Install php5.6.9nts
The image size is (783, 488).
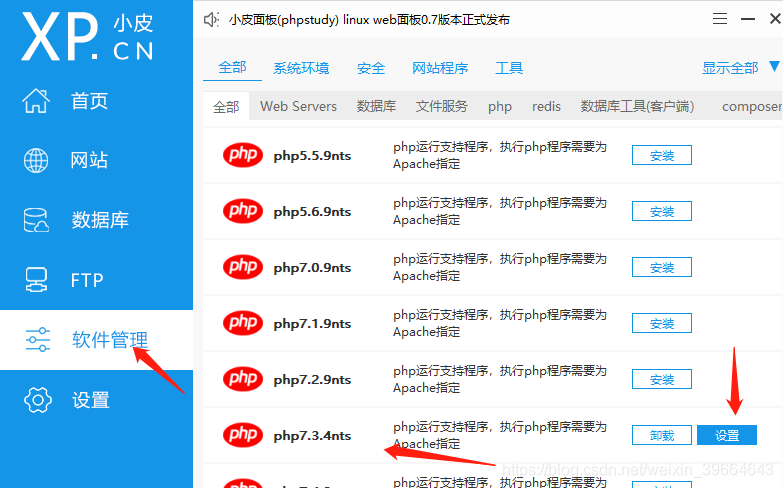[x=662, y=211]
